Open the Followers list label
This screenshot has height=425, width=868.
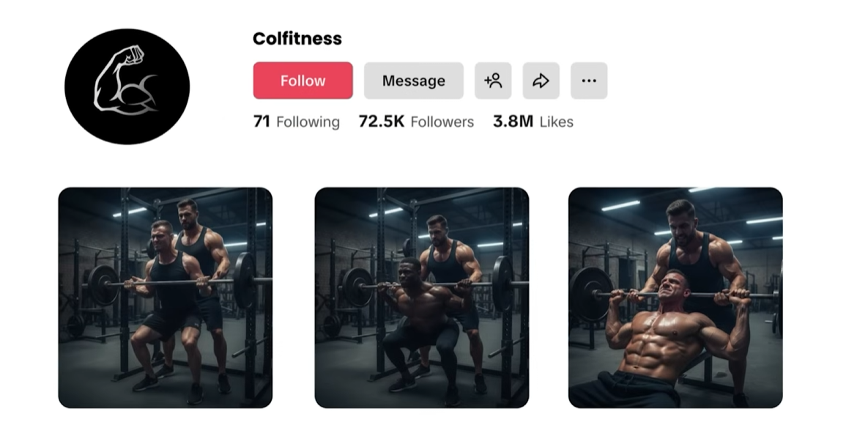tap(442, 122)
